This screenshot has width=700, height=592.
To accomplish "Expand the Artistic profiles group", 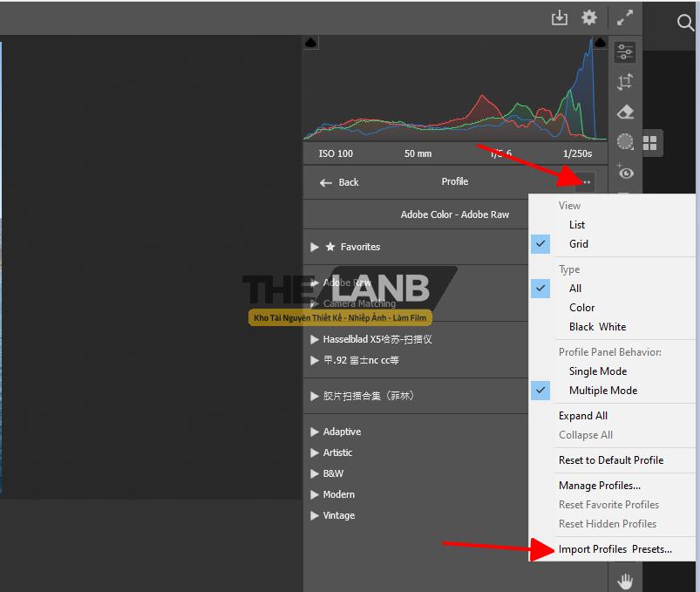I will tap(315, 453).
